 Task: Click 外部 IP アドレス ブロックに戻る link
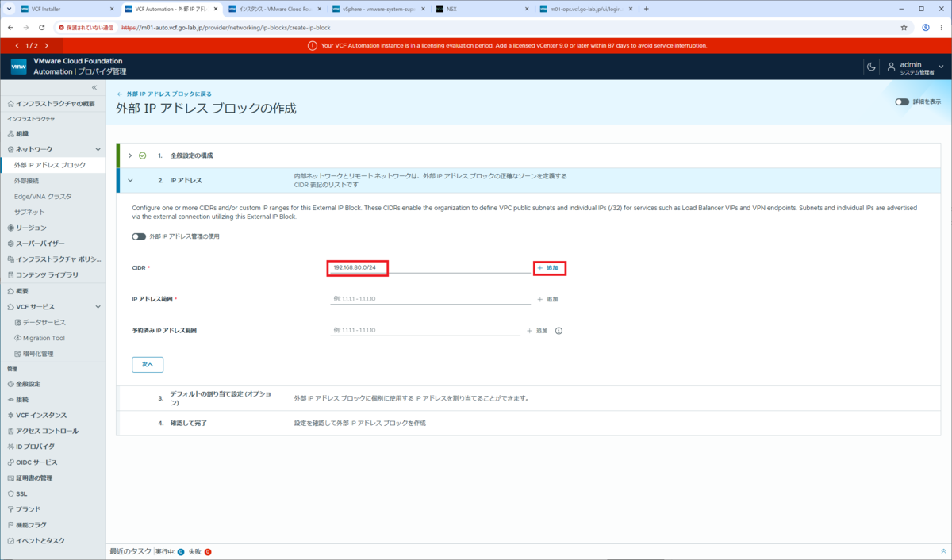(x=164, y=94)
